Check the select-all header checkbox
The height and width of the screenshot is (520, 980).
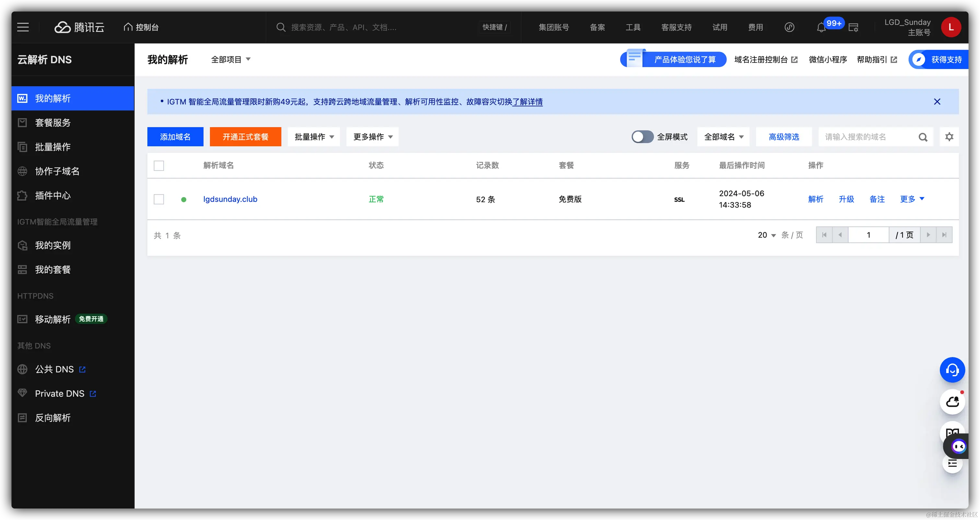pos(159,165)
